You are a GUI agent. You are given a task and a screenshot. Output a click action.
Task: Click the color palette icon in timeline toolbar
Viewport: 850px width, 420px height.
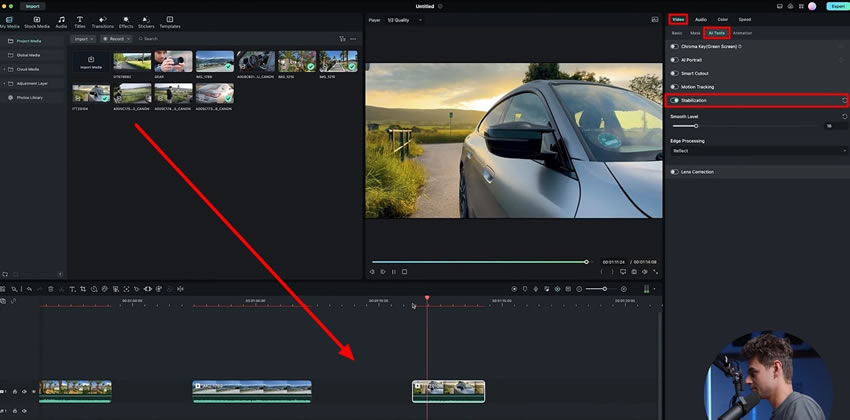[x=105, y=289]
